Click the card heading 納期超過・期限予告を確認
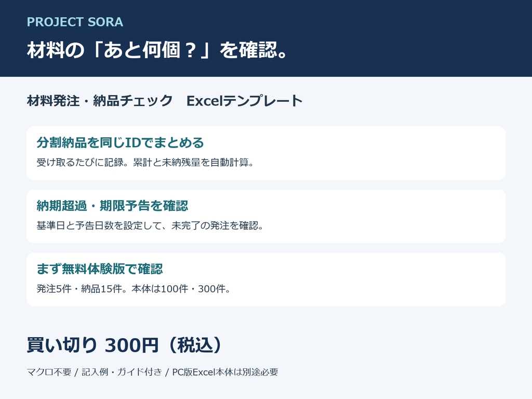 pyautogui.click(x=112, y=206)
